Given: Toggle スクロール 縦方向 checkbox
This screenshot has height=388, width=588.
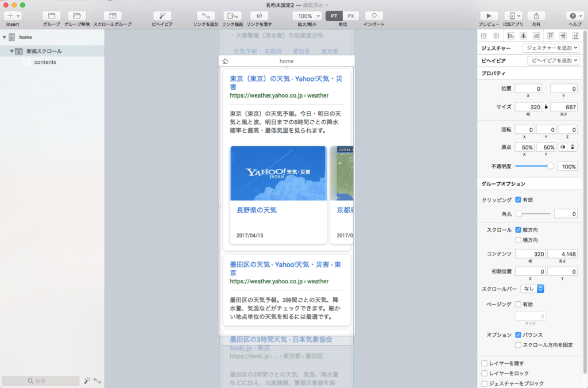Looking at the screenshot, I should 519,230.
